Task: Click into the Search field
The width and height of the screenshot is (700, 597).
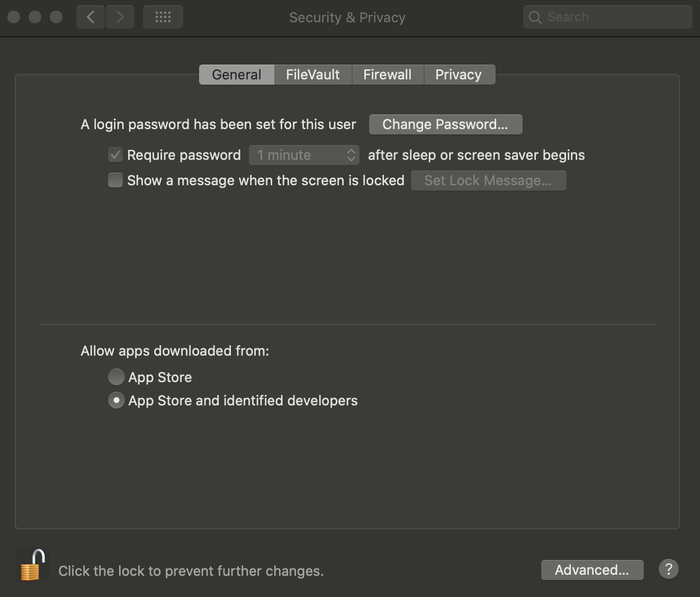Action: (614, 17)
